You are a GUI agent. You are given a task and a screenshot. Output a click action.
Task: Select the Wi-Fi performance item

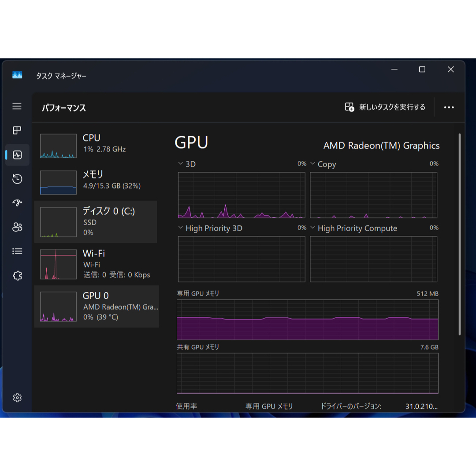coord(97,264)
